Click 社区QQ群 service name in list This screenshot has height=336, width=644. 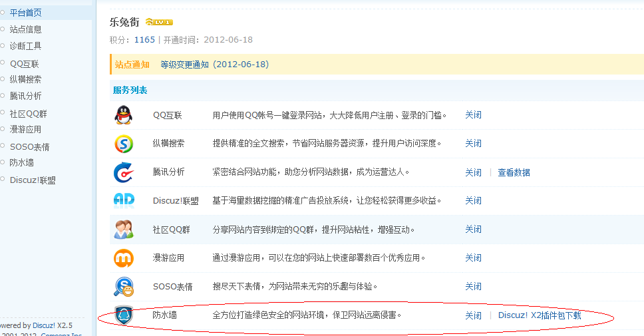(172, 230)
